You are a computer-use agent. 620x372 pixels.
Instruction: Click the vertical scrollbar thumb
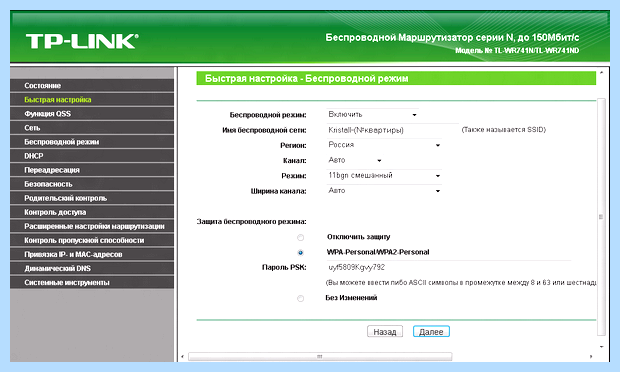[x=601, y=217]
